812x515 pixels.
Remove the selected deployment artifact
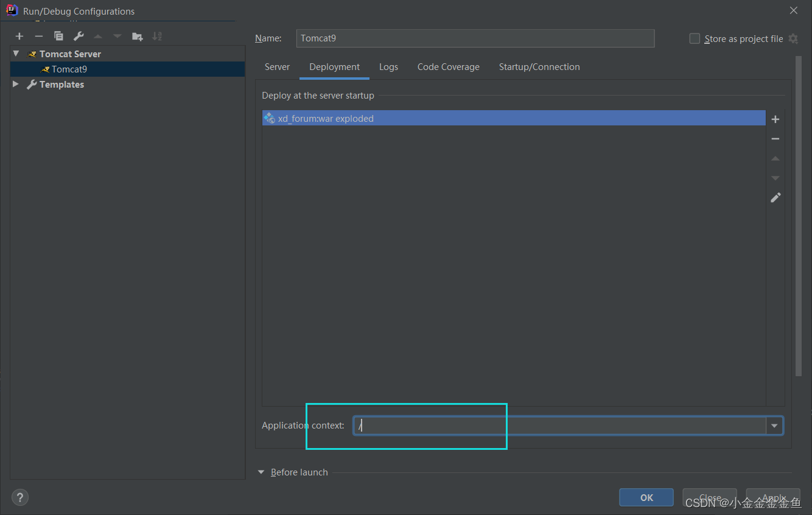pos(775,139)
